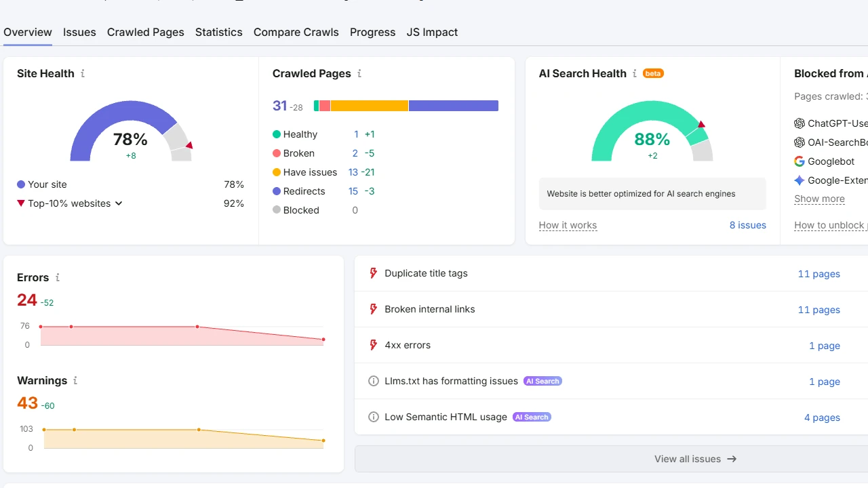Click the Warnings info icon
This screenshot has height=488, width=868.
[x=75, y=380]
